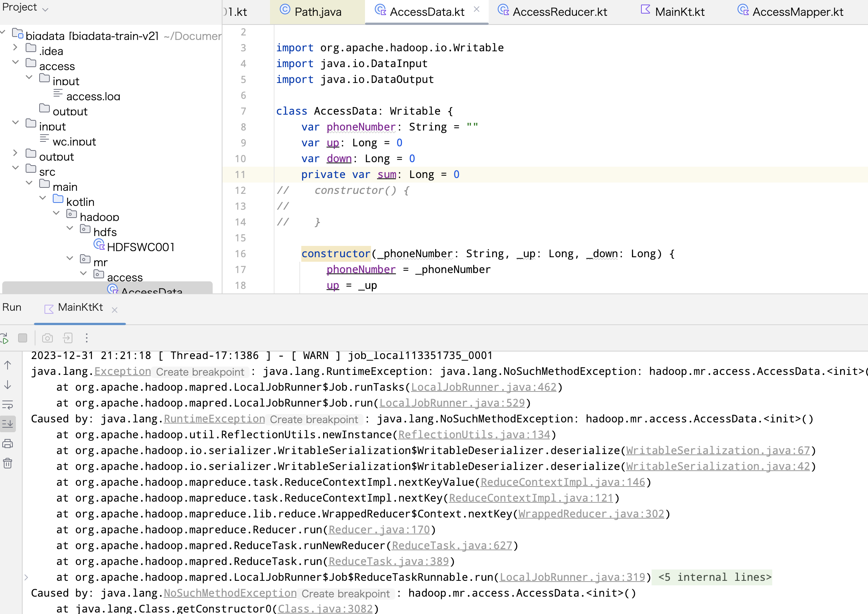Collapse the mr package

tap(70, 258)
